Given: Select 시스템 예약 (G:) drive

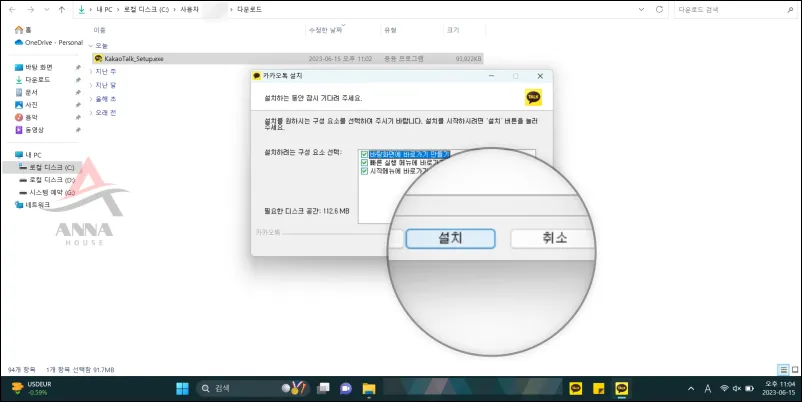Looking at the screenshot, I should pyautogui.click(x=47, y=192).
